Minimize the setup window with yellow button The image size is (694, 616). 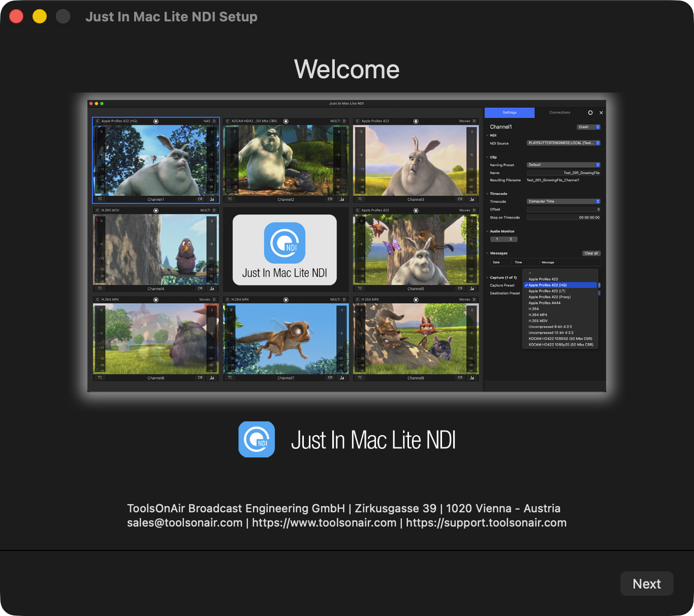tap(40, 16)
